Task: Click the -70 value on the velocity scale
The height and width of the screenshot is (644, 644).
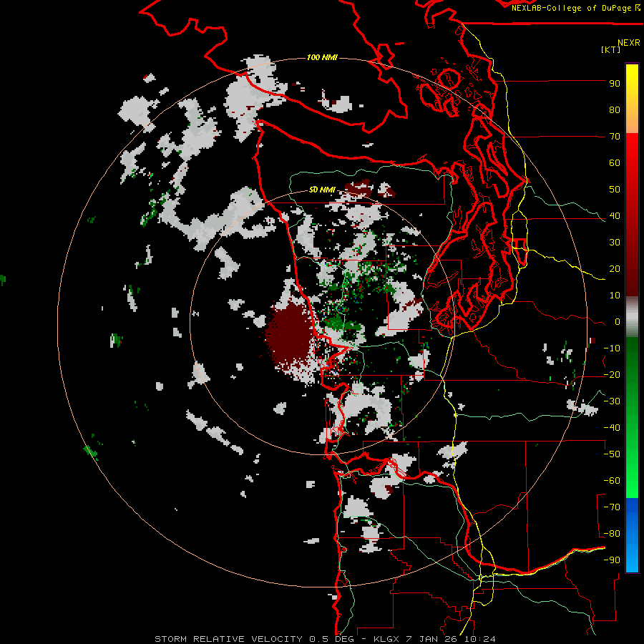Action: coord(612,507)
